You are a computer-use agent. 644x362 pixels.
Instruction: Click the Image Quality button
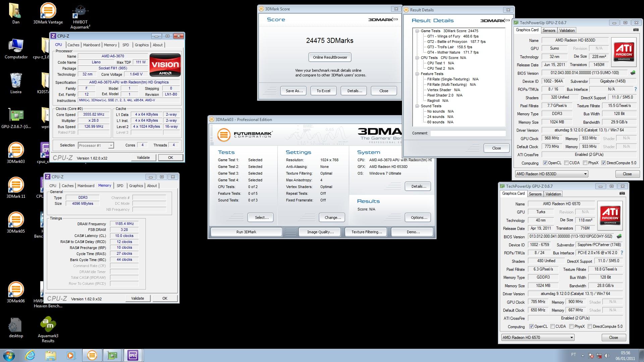coord(320,232)
